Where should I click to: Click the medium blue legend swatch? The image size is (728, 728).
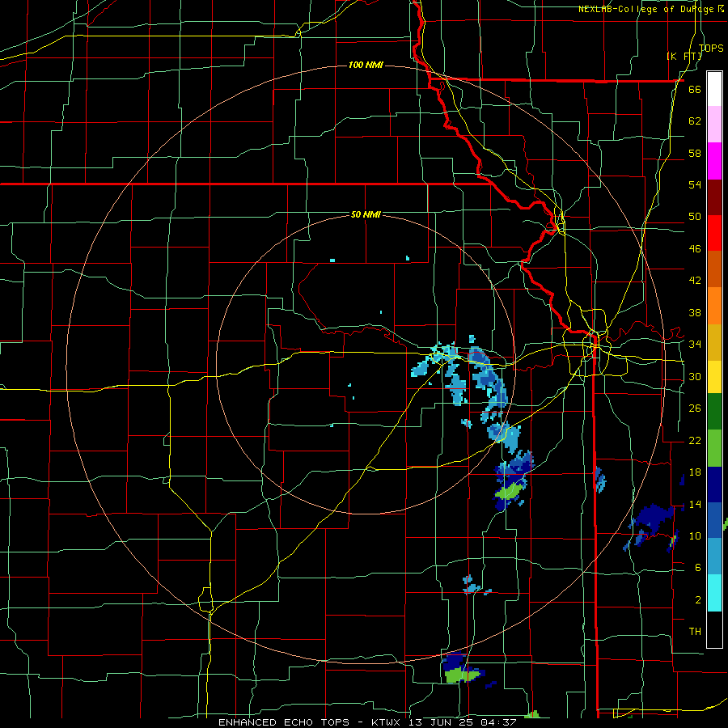coord(714,520)
